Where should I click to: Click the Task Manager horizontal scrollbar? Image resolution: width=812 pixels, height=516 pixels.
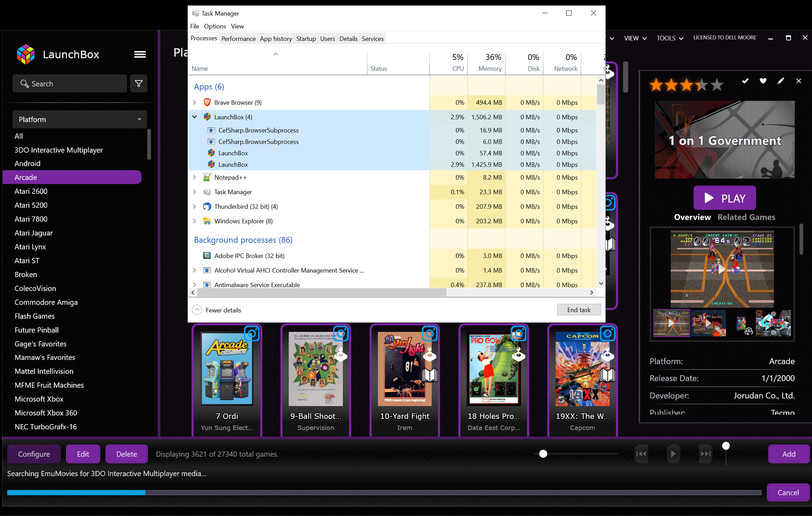point(322,292)
